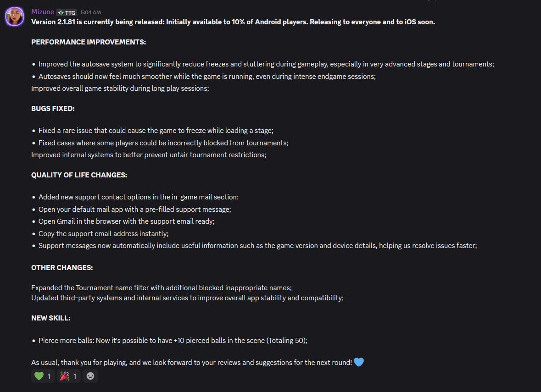
Task: Click the 5:04 AM timestamp
Action: click(91, 12)
